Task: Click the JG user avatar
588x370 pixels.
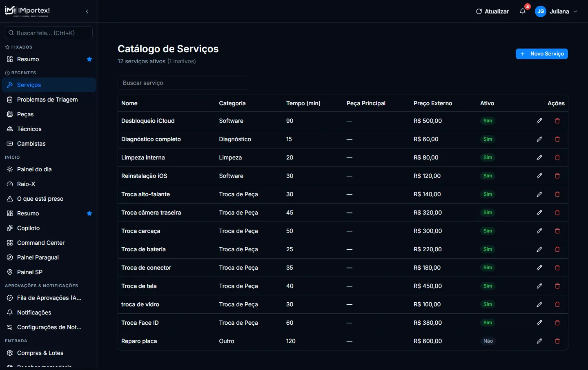Action: click(x=541, y=11)
